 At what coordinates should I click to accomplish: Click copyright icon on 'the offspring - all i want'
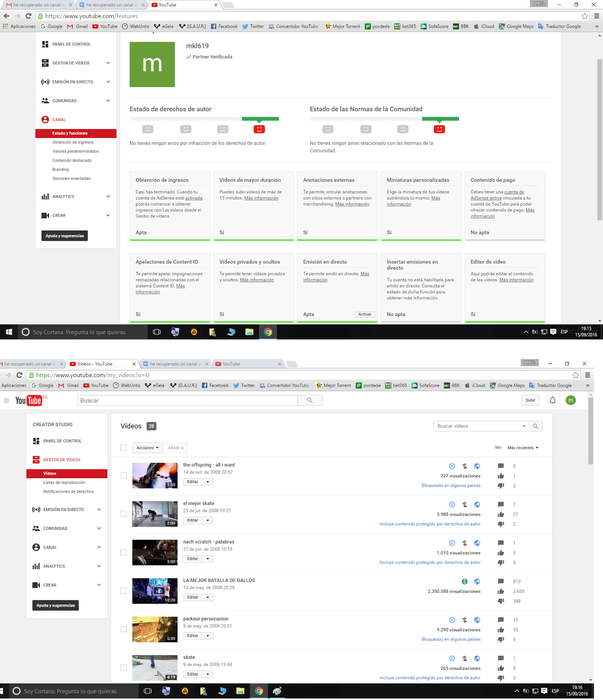(x=453, y=466)
